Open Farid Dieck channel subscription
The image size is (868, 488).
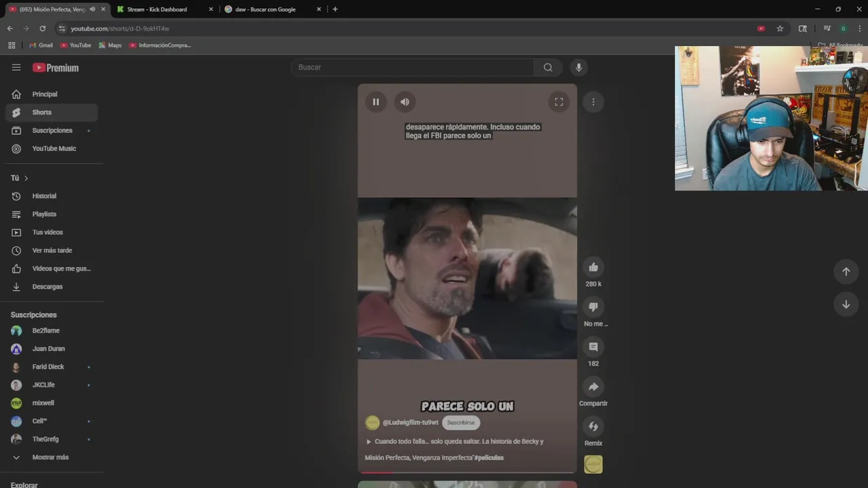click(52, 367)
